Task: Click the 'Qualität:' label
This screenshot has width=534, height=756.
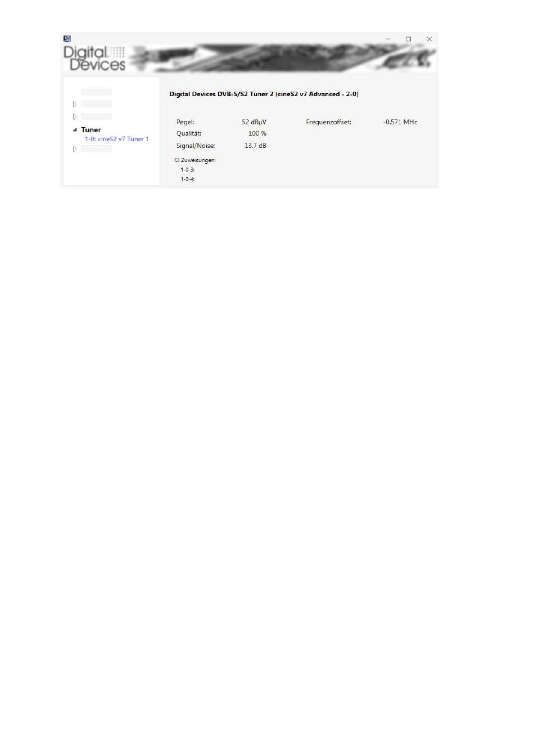Action: tap(189, 134)
